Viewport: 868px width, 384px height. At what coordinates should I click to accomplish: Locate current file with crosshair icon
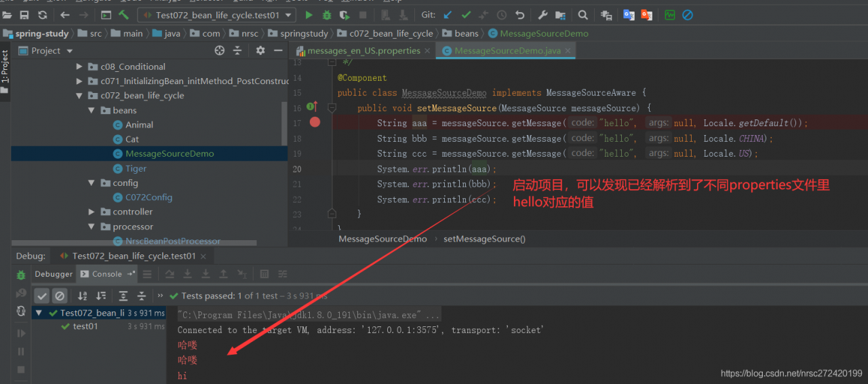click(219, 50)
